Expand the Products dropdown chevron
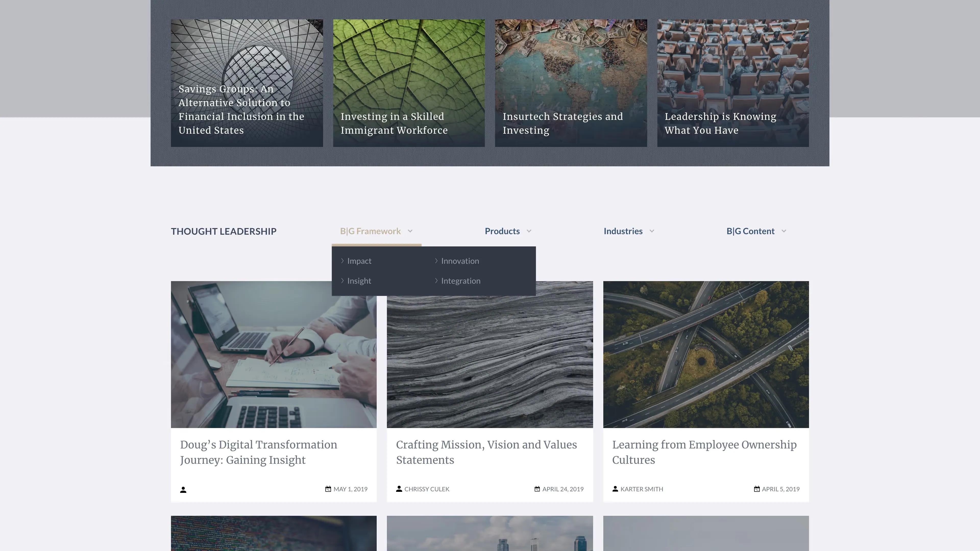The height and width of the screenshot is (551, 980). click(529, 231)
